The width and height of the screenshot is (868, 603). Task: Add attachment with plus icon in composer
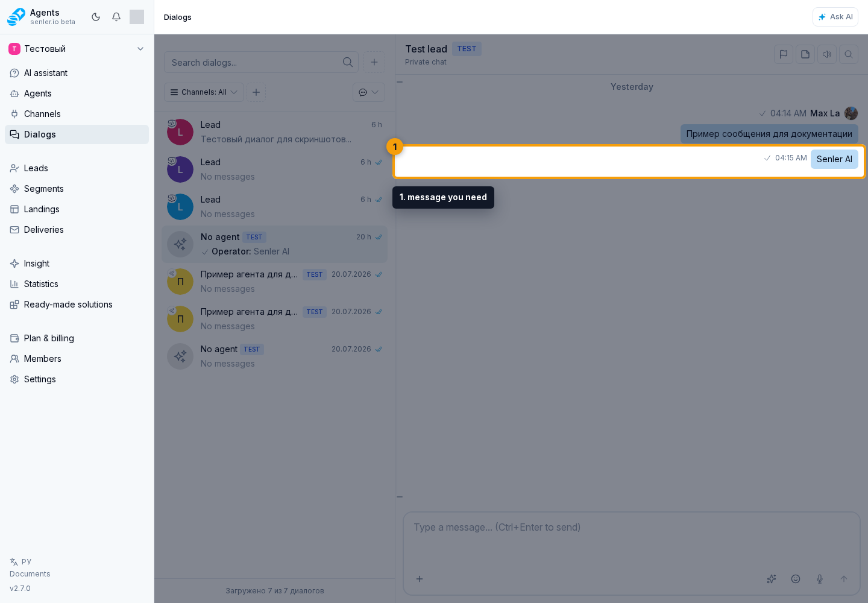pos(420,579)
